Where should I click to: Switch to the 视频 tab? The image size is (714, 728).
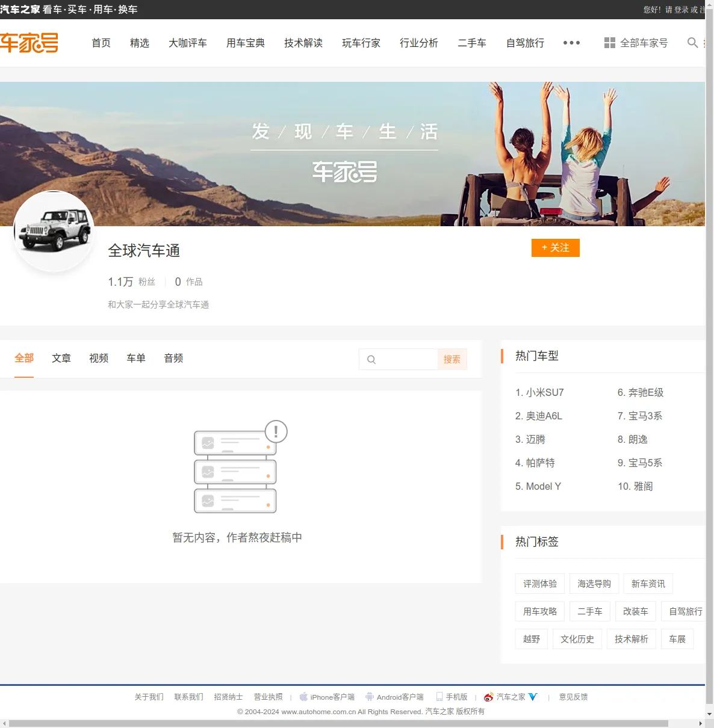click(99, 358)
